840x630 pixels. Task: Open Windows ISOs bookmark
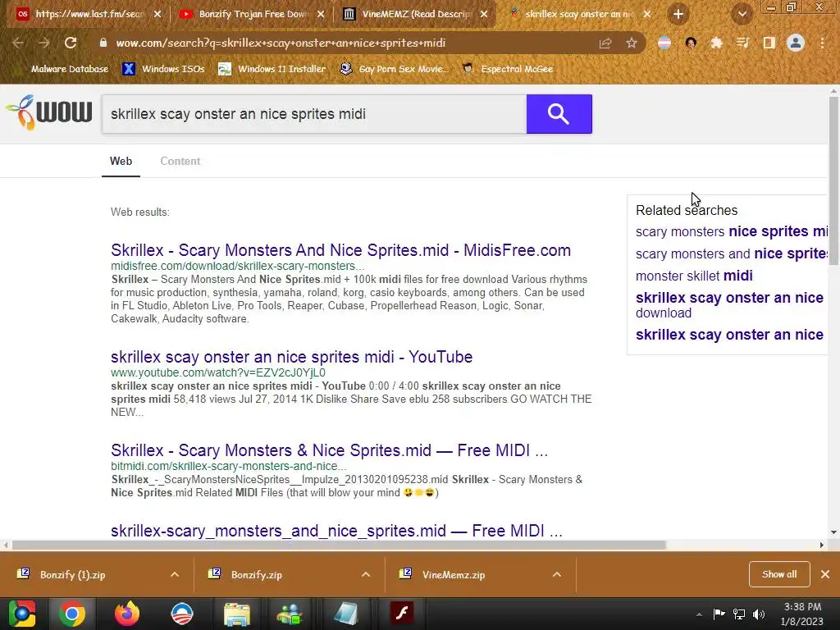[x=164, y=69]
